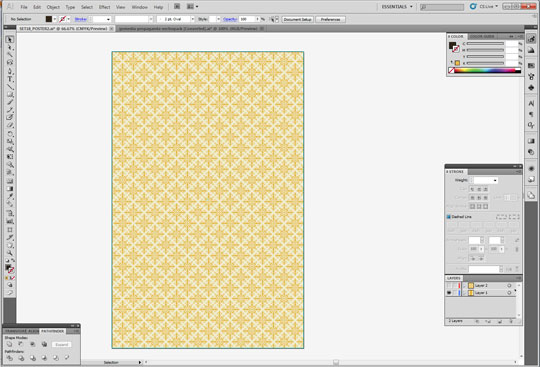The height and width of the screenshot is (367, 540).
Task: Click Divide pathfinder icon
Action: pos(9,358)
